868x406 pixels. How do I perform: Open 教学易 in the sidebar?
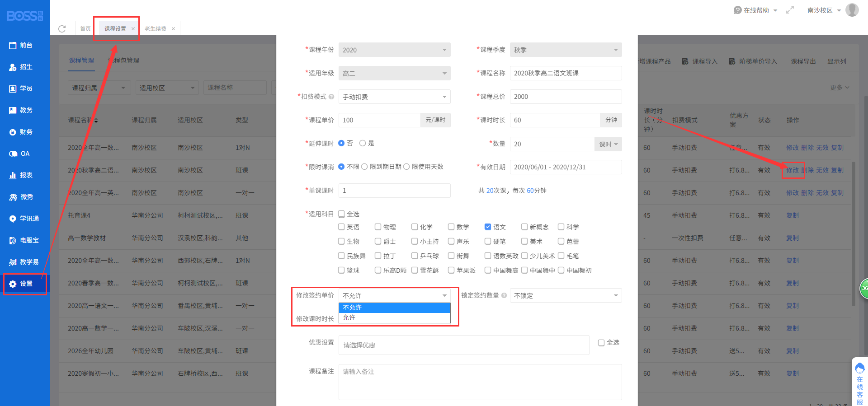tap(25, 262)
